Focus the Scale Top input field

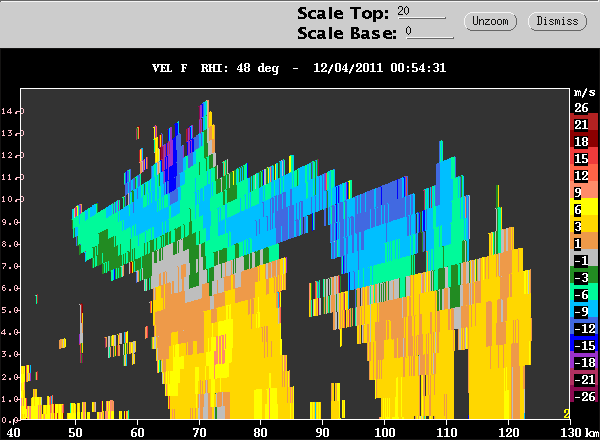click(420, 12)
